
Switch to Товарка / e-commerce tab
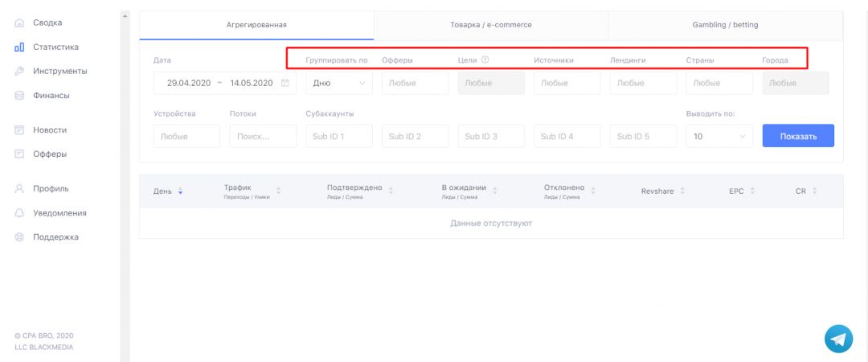click(491, 25)
